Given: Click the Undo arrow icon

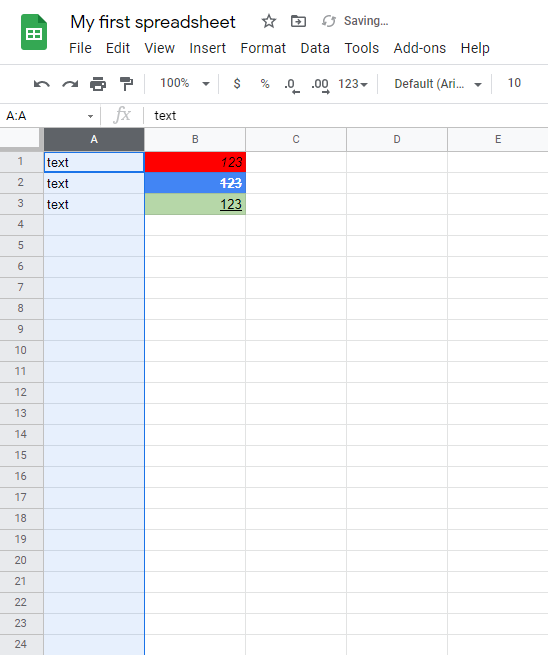Looking at the screenshot, I should click(x=42, y=84).
